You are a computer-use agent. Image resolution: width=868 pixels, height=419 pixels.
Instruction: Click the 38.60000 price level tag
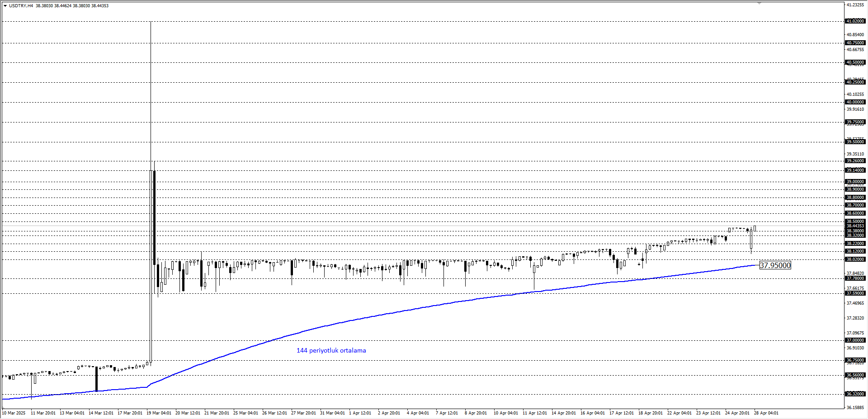pyautogui.click(x=855, y=213)
